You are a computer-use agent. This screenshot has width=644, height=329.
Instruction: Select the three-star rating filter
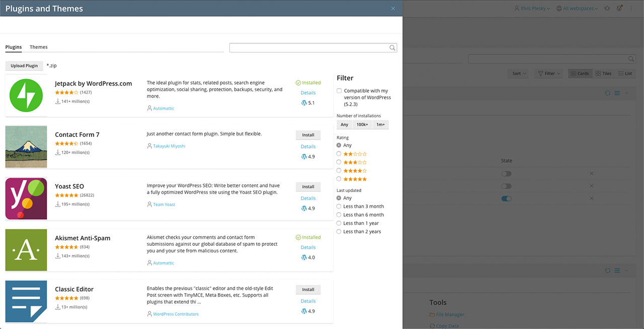coord(339,162)
